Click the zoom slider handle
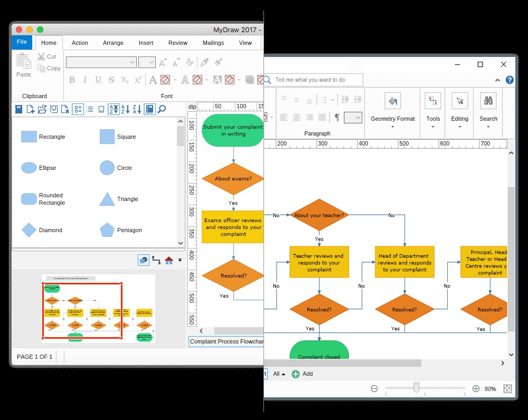The width and height of the screenshot is (528, 420). coord(417,388)
